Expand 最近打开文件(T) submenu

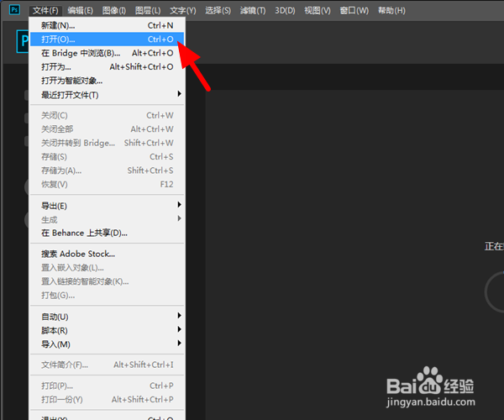(107, 95)
